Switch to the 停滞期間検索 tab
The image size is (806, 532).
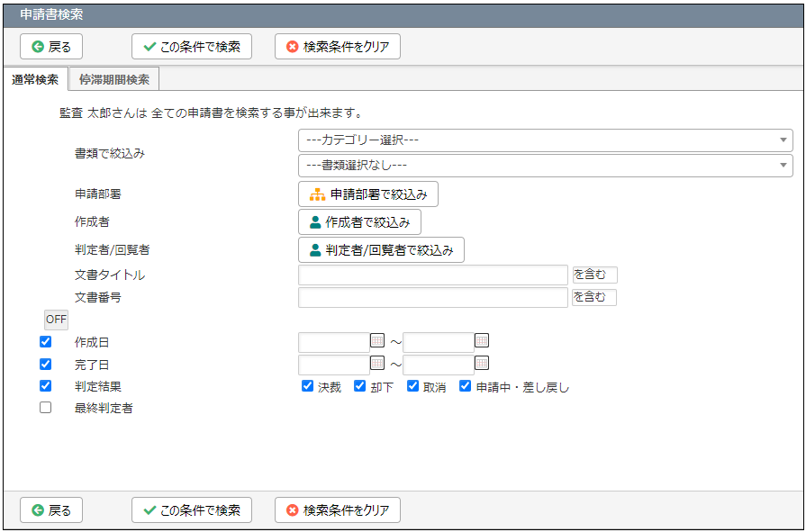[x=114, y=80]
